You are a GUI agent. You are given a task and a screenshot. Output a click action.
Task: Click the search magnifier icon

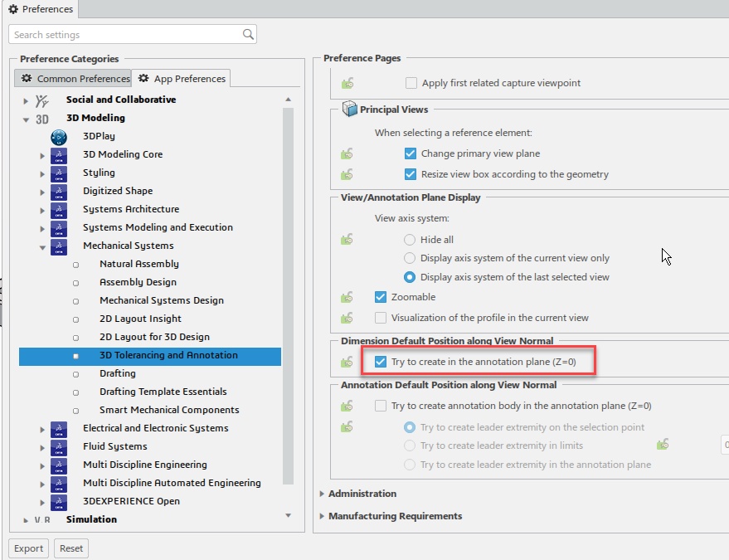click(x=248, y=35)
